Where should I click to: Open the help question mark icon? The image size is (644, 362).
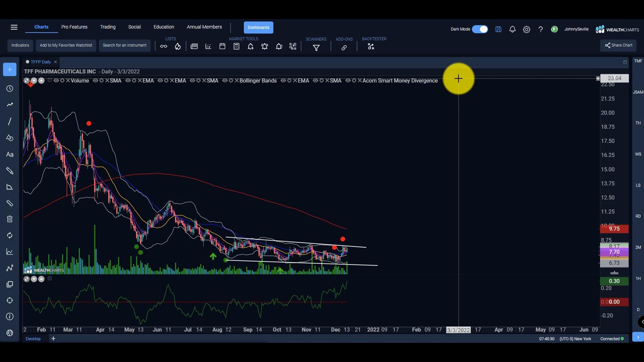[x=541, y=29]
